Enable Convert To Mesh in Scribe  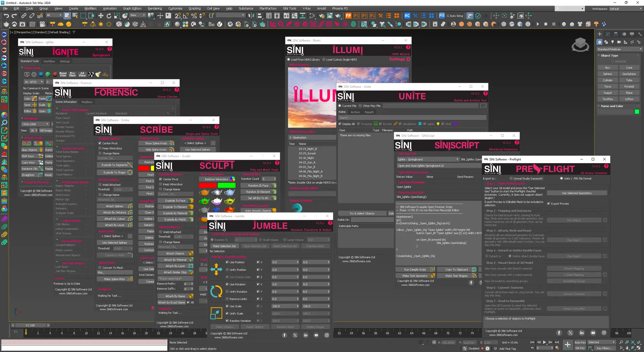point(100,268)
